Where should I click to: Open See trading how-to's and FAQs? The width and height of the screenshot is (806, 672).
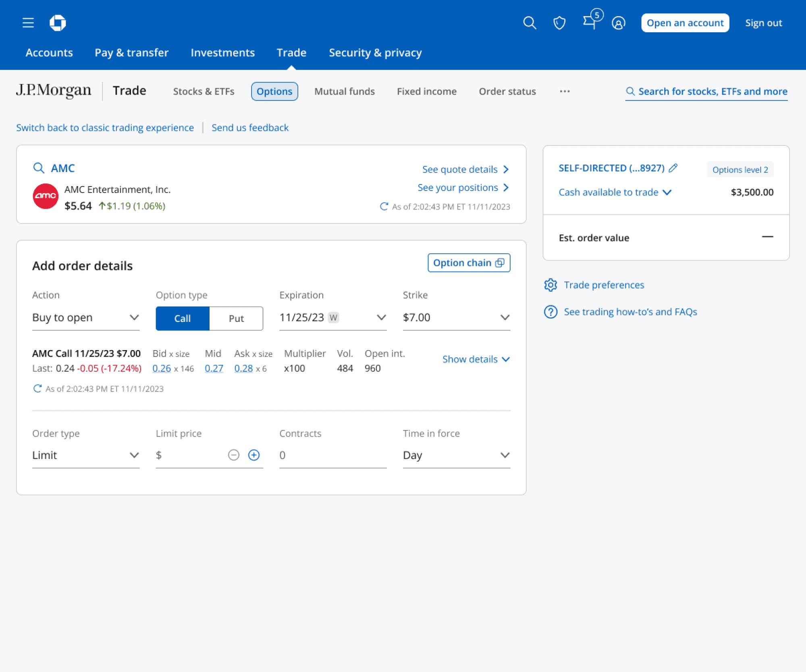[x=630, y=312]
